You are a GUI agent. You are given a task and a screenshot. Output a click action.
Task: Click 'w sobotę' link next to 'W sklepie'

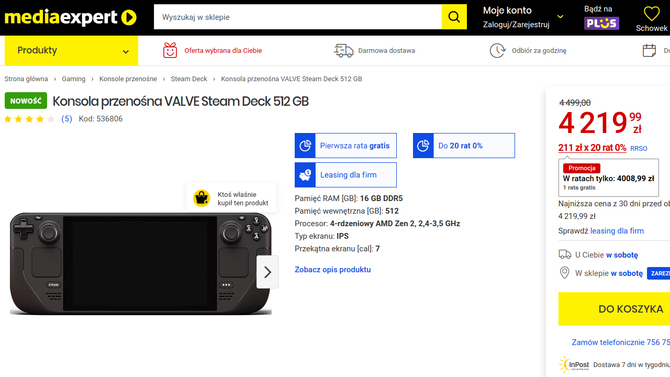click(x=626, y=273)
